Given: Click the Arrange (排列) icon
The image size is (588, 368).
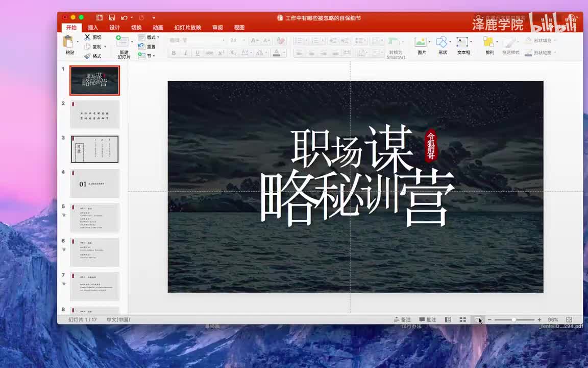Looking at the screenshot, I should [x=488, y=42].
